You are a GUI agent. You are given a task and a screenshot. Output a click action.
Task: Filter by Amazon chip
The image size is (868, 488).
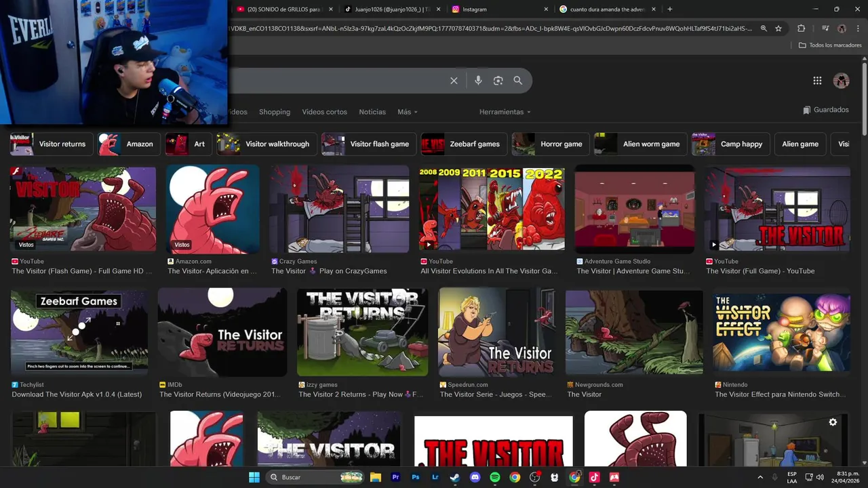click(x=129, y=144)
